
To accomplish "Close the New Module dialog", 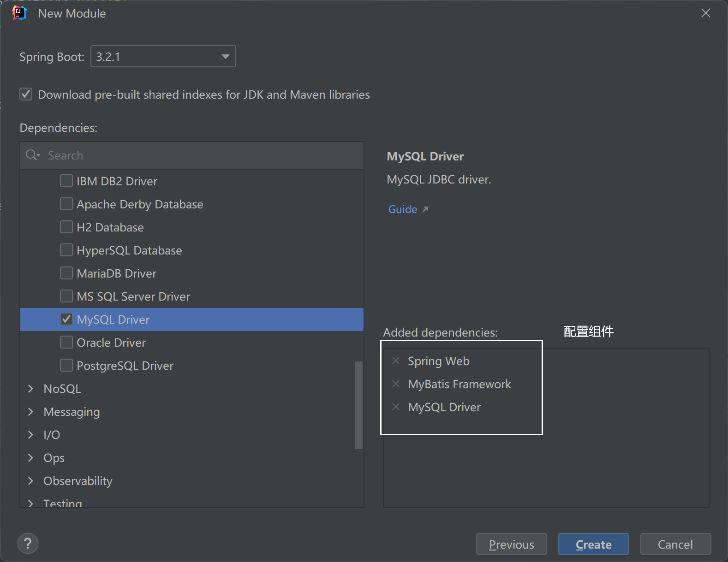I will click(706, 13).
